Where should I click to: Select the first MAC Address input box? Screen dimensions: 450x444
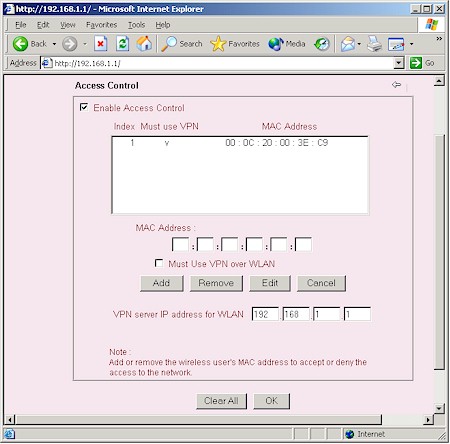pos(180,245)
